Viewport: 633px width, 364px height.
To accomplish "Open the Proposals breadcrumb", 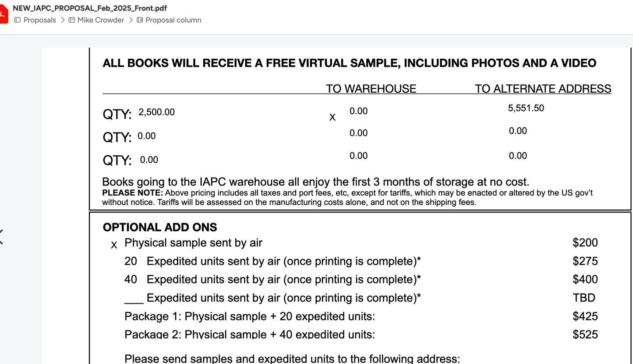I will point(39,20).
